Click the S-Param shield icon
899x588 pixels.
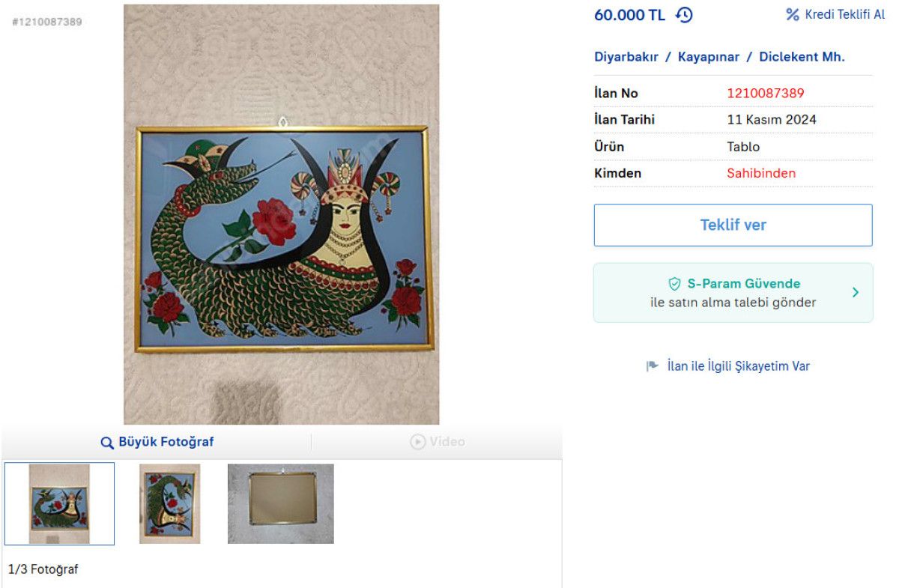pyautogui.click(x=675, y=284)
